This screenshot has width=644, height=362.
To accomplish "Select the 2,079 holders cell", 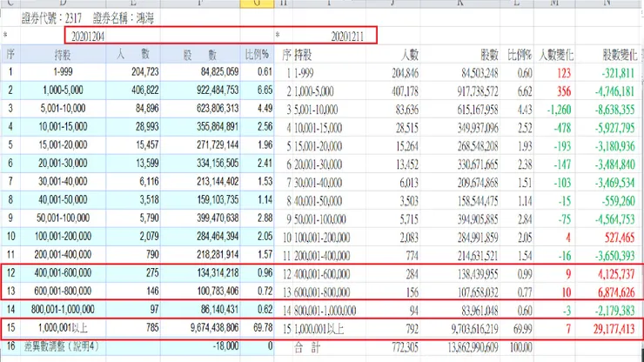I will (x=149, y=237).
